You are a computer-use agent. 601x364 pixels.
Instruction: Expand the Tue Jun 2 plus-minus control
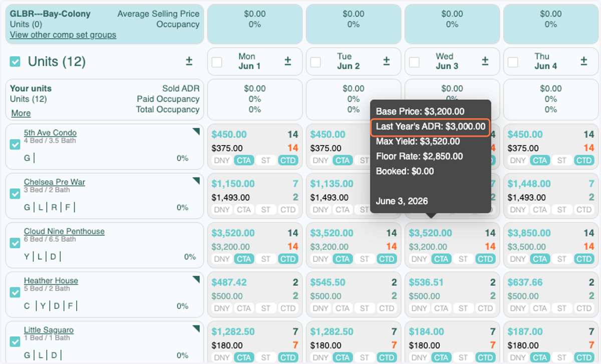point(386,61)
